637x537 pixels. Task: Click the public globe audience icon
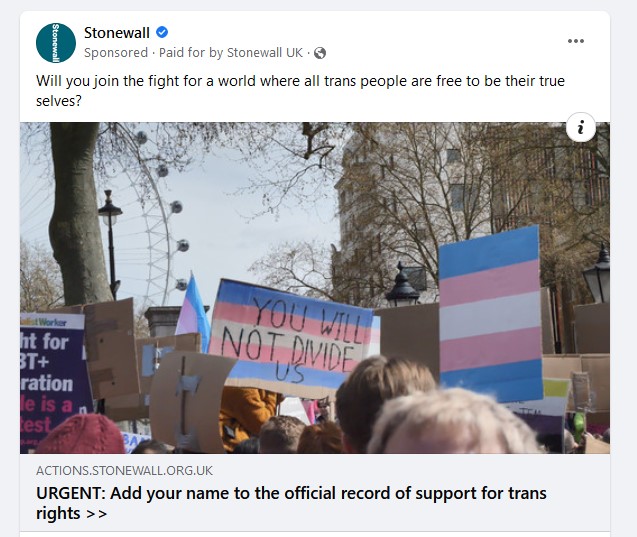tap(320, 53)
